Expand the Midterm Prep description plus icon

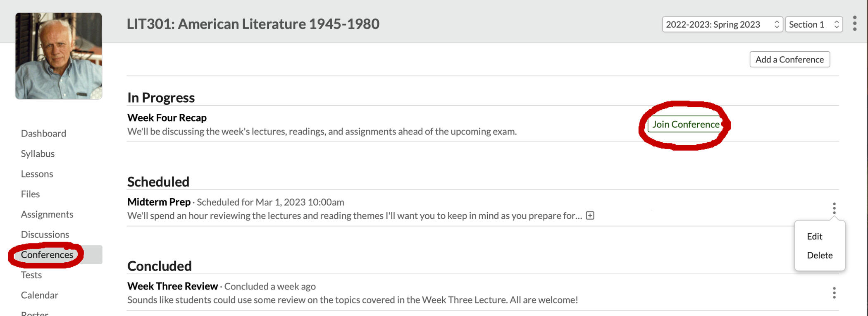(x=590, y=215)
